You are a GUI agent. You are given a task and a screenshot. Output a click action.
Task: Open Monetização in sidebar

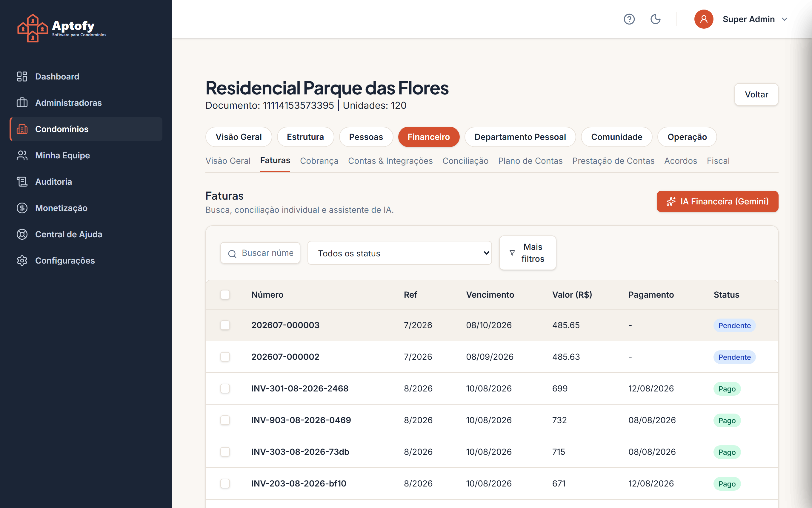[x=86, y=208]
